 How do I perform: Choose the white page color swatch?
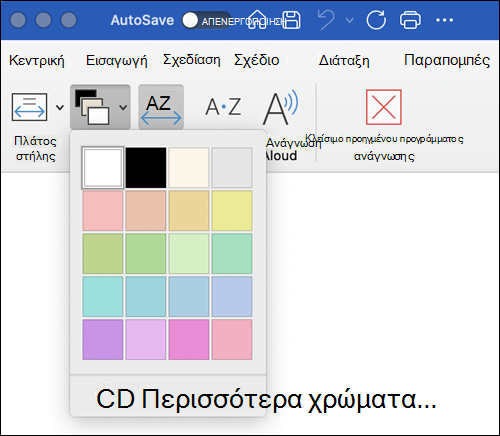point(103,168)
